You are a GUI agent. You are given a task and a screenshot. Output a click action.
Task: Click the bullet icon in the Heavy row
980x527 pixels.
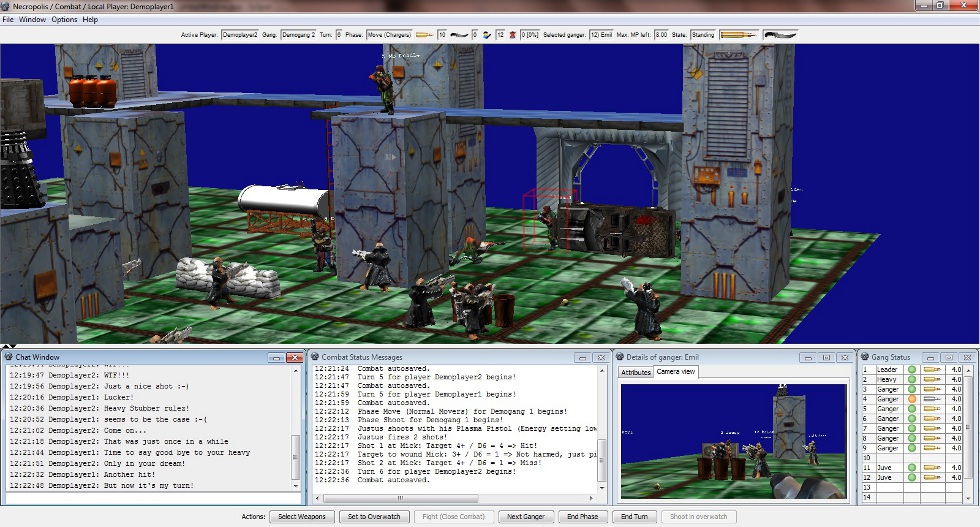932,379
